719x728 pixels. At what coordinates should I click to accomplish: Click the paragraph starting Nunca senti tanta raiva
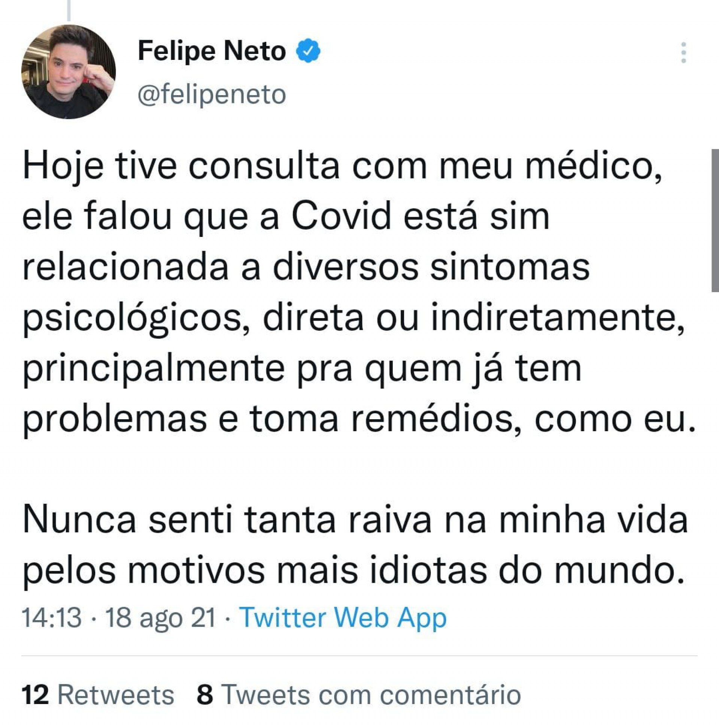(354, 545)
